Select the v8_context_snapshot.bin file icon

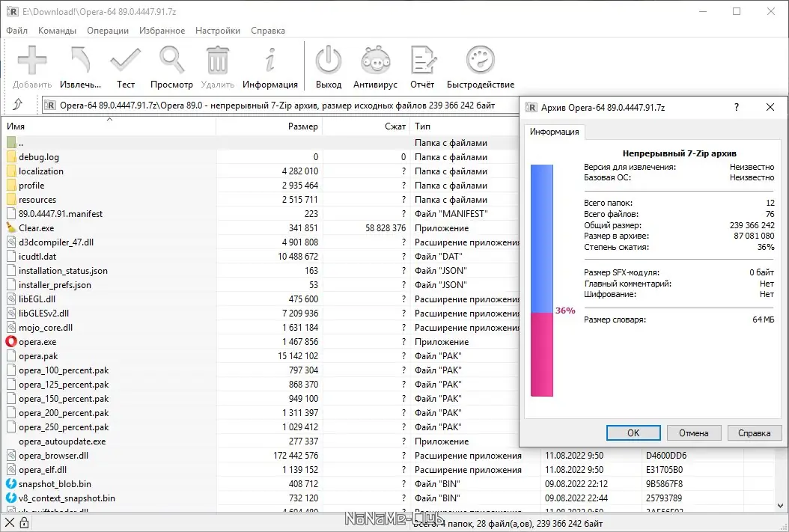11,498
